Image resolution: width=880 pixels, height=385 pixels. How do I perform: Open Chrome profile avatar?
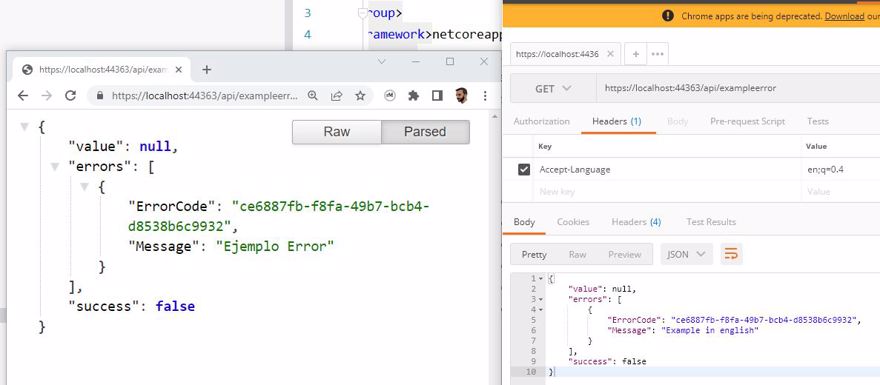[x=461, y=95]
